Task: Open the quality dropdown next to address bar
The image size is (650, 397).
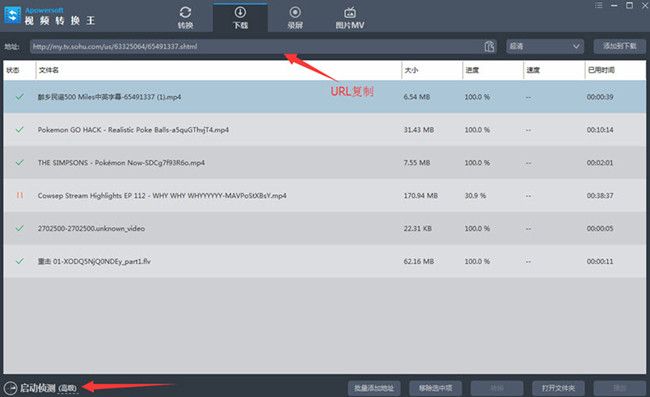Action: click(544, 46)
